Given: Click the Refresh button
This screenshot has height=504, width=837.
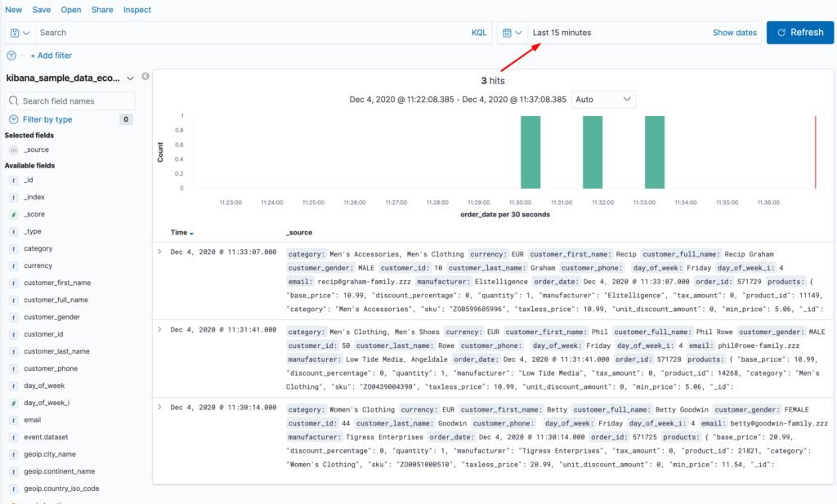Looking at the screenshot, I should click(x=799, y=33).
